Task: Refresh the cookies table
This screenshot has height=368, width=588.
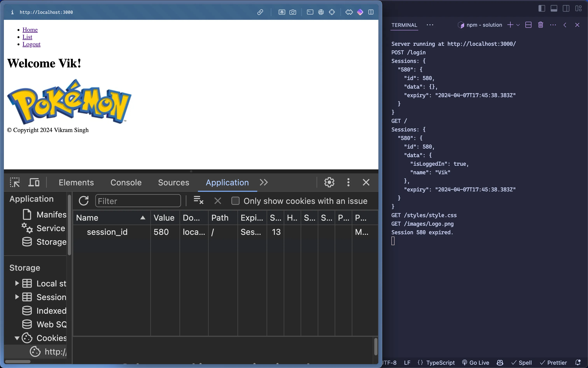Action: tap(84, 201)
